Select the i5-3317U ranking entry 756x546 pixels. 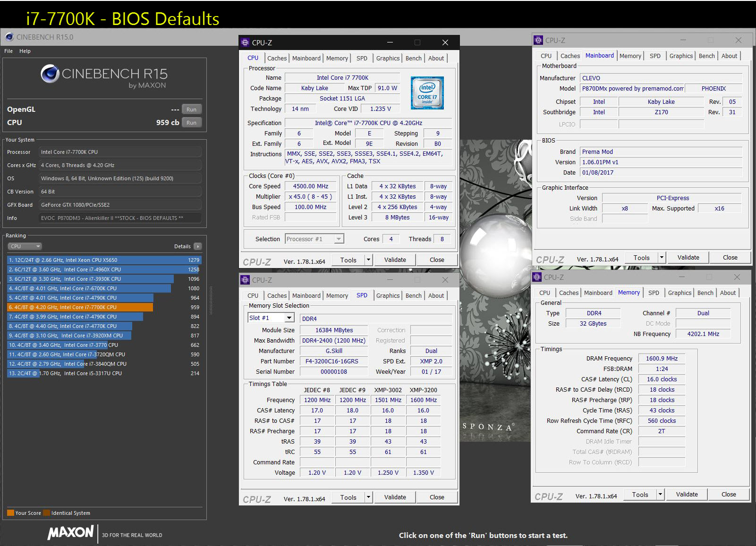[x=104, y=373]
